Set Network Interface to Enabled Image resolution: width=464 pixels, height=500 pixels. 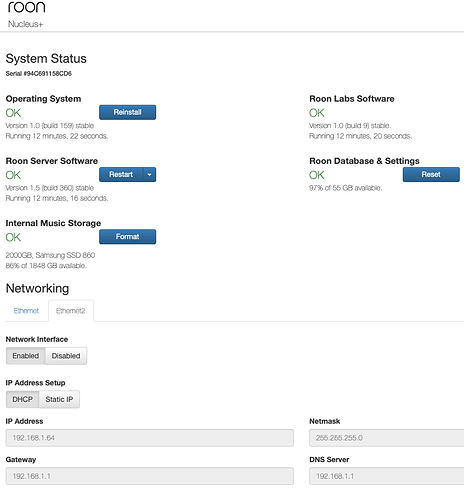[x=26, y=356]
